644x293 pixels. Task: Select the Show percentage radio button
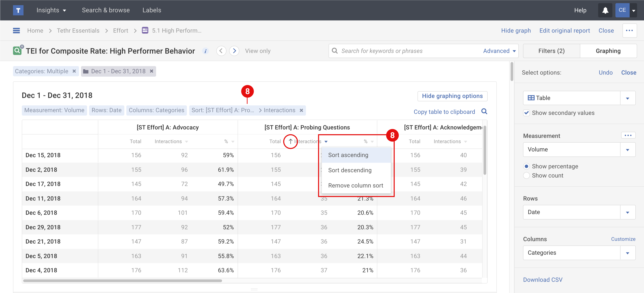(526, 166)
